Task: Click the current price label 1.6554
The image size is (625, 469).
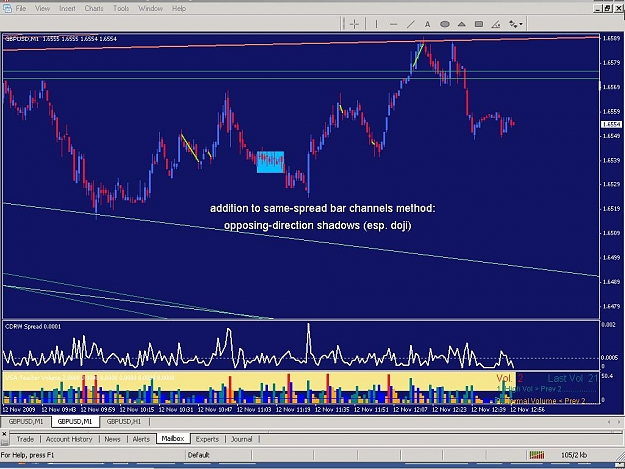Action: click(x=611, y=124)
